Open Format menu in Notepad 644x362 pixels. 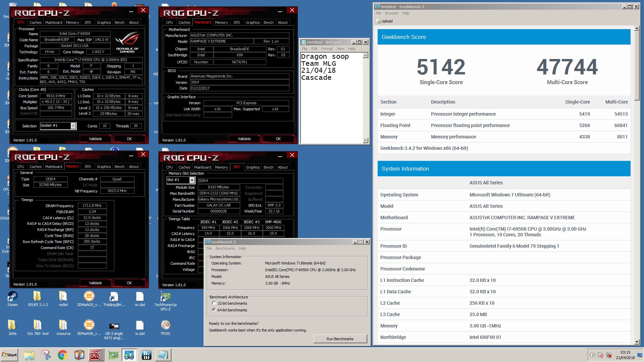pyautogui.click(x=327, y=49)
